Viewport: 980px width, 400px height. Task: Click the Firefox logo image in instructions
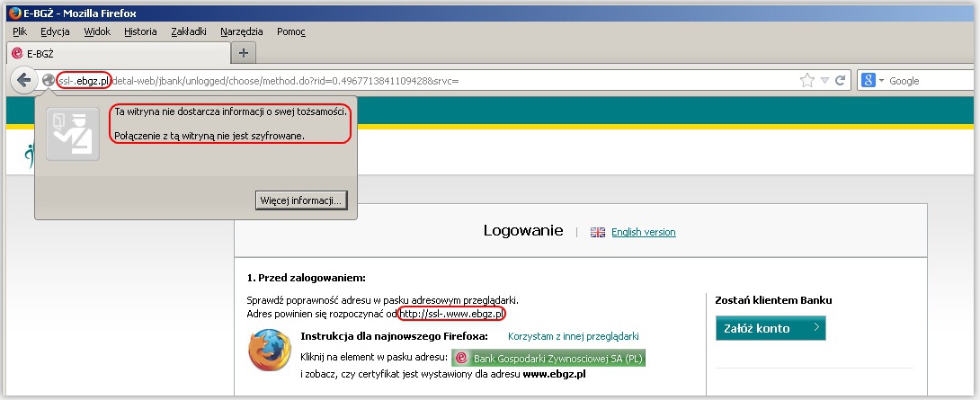(270, 350)
